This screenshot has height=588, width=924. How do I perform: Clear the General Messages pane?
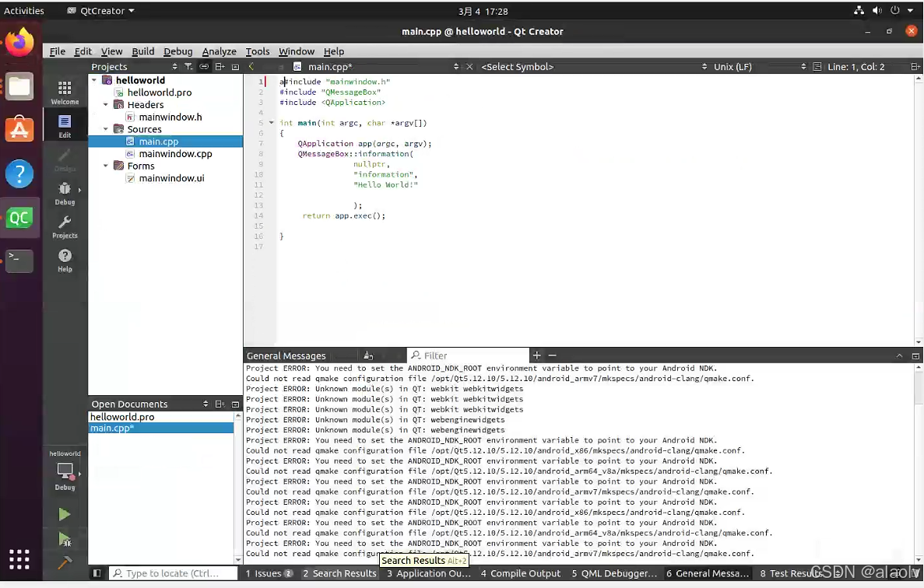tap(368, 355)
